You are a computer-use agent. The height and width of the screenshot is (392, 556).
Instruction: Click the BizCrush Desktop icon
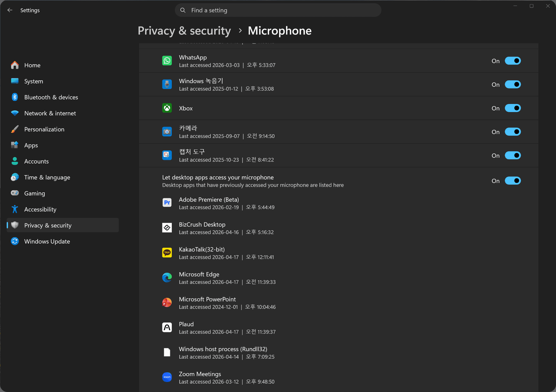click(x=167, y=228)
